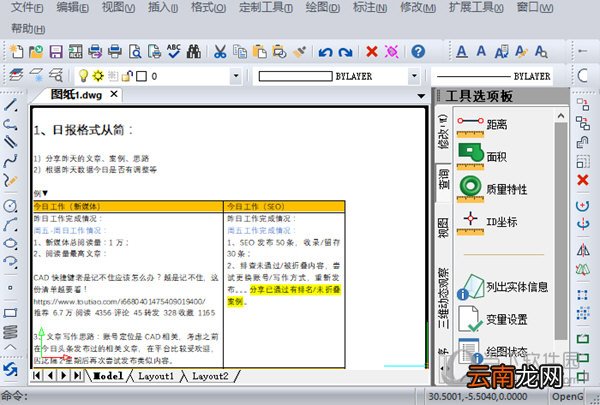Image resolution: width=600 pixels, height=405 pixels.
Task: Open Help question mark icon
Action: pos(418,51)
